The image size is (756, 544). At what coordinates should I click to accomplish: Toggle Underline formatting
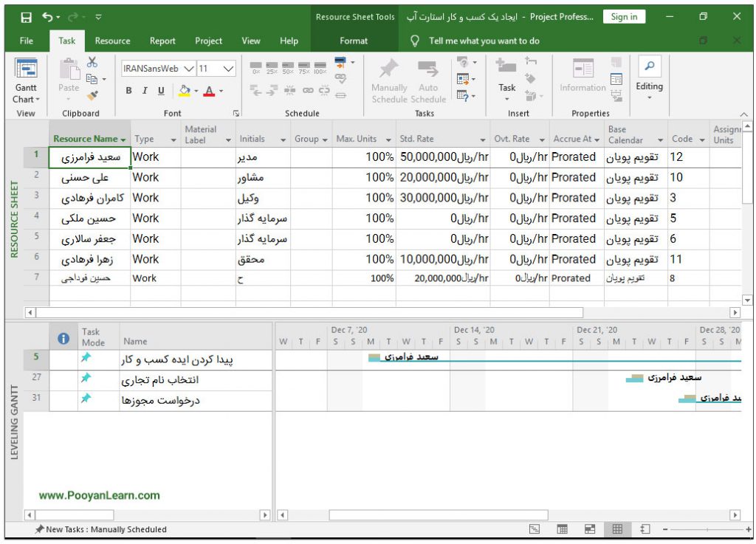click(x=161, y=91)
